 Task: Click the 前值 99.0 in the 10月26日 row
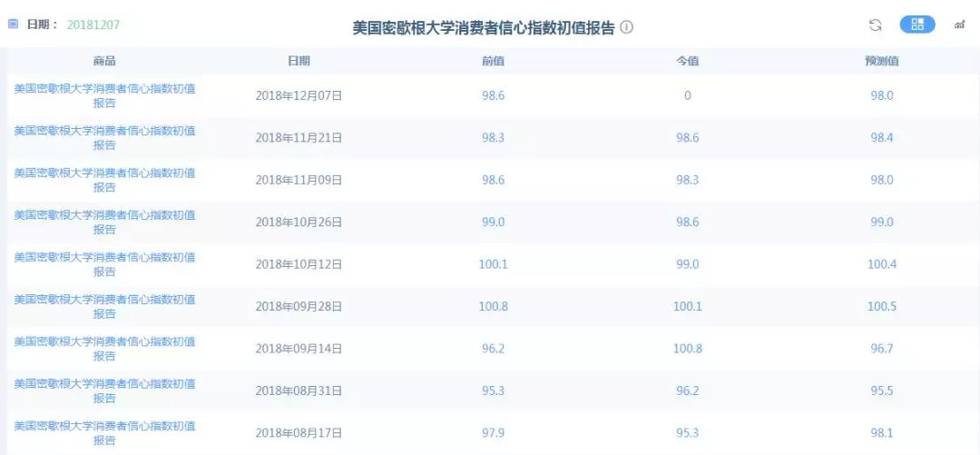coord(493,223)
